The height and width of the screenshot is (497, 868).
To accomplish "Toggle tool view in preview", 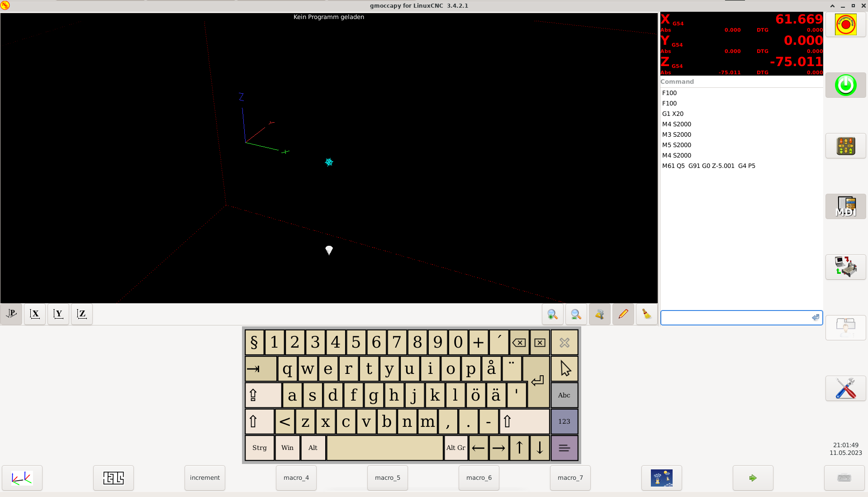I will click(x=600, y=314).
